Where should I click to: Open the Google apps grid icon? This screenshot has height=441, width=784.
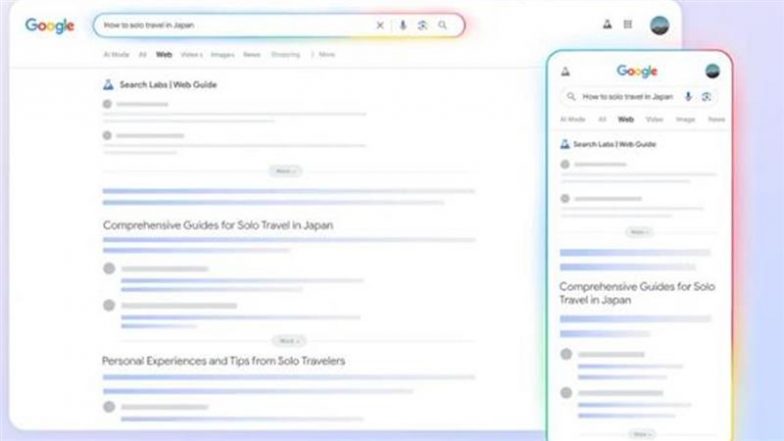point(628,24)
